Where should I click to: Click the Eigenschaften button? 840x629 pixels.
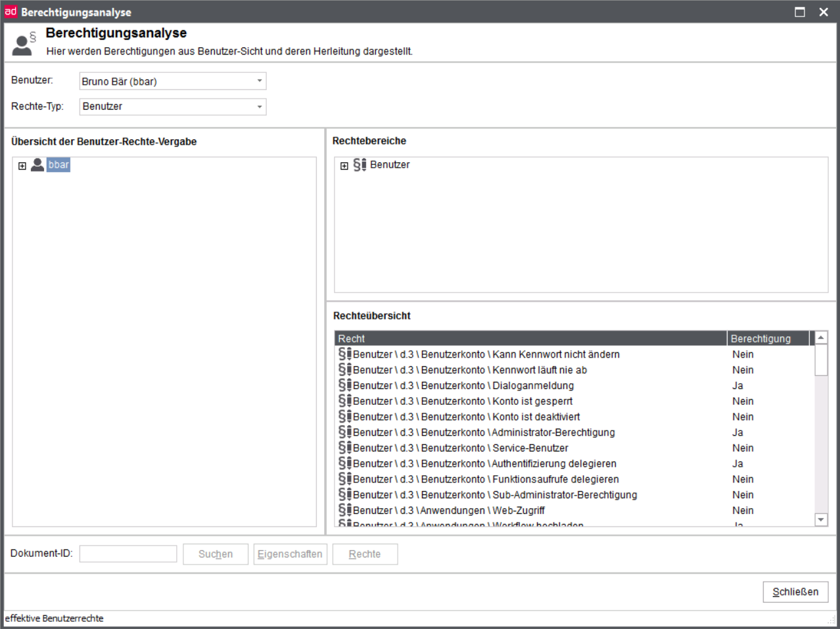[x=290, y=554]
